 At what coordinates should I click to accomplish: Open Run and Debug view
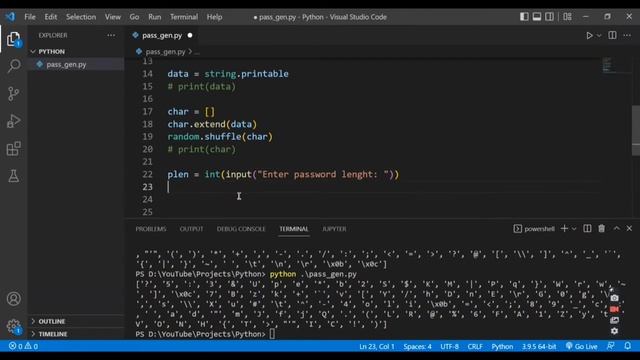[x=13, y=121]
